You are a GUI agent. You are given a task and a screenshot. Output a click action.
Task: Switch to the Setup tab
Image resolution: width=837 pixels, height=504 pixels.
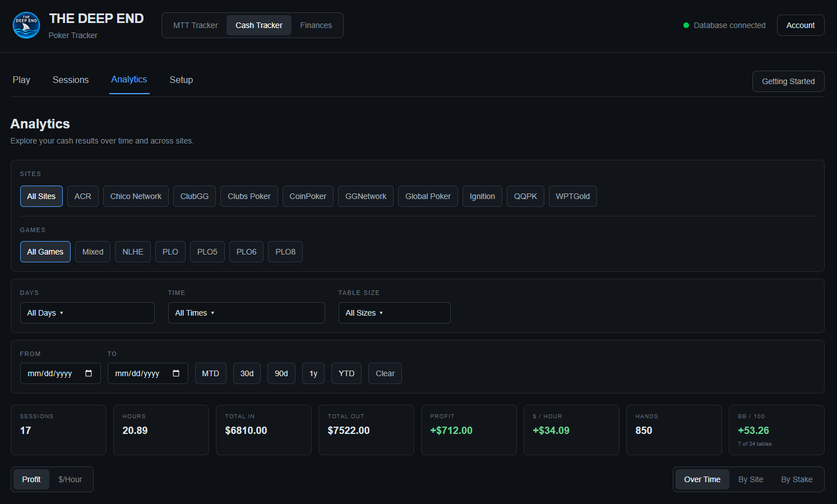pos(181,80)
